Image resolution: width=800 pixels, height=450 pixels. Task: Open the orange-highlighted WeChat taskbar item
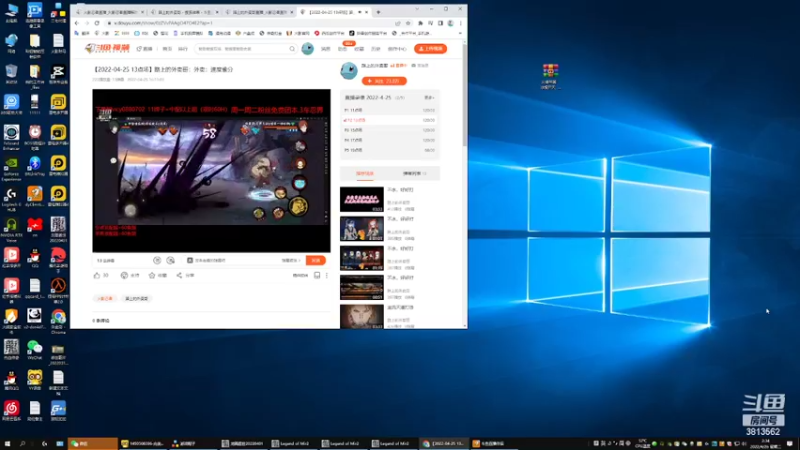[x=93, y=444]
